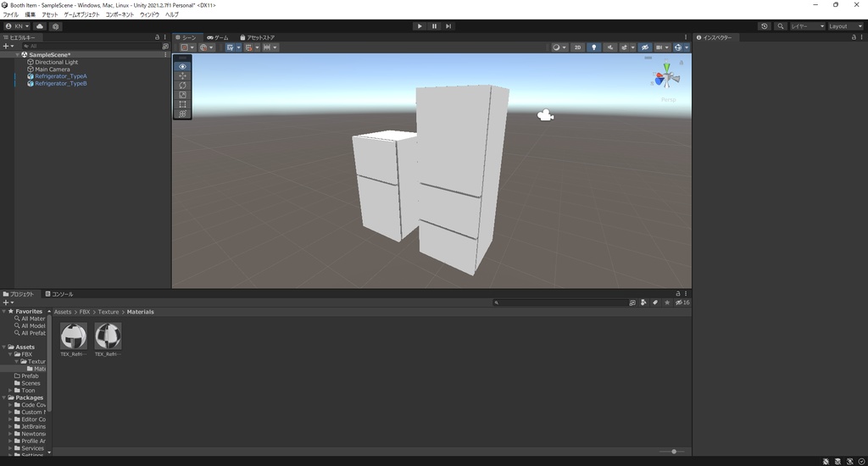Click the hierarchy search field
Viewport: 868px width, 466px height.
(90, 46)
